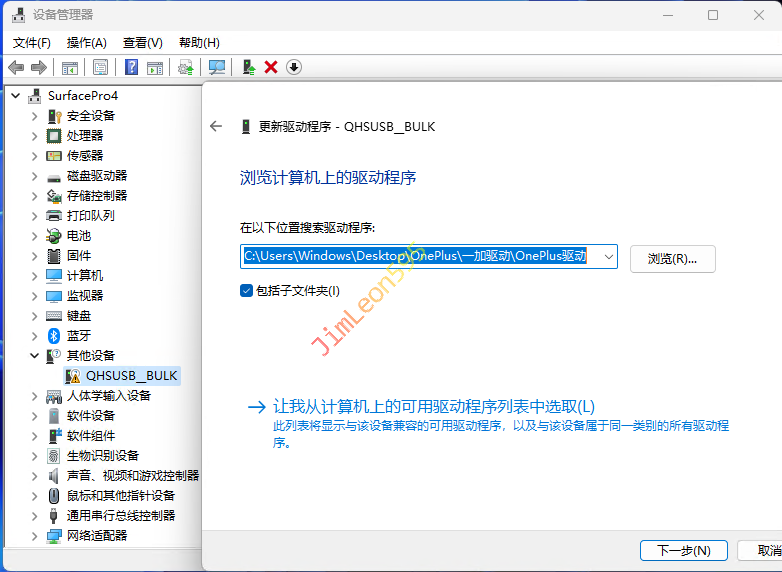The width and height of the screenshot is (782, 572).
Task: Click the Scan for hardware changes toolbar icon
Action: [217, 67]
